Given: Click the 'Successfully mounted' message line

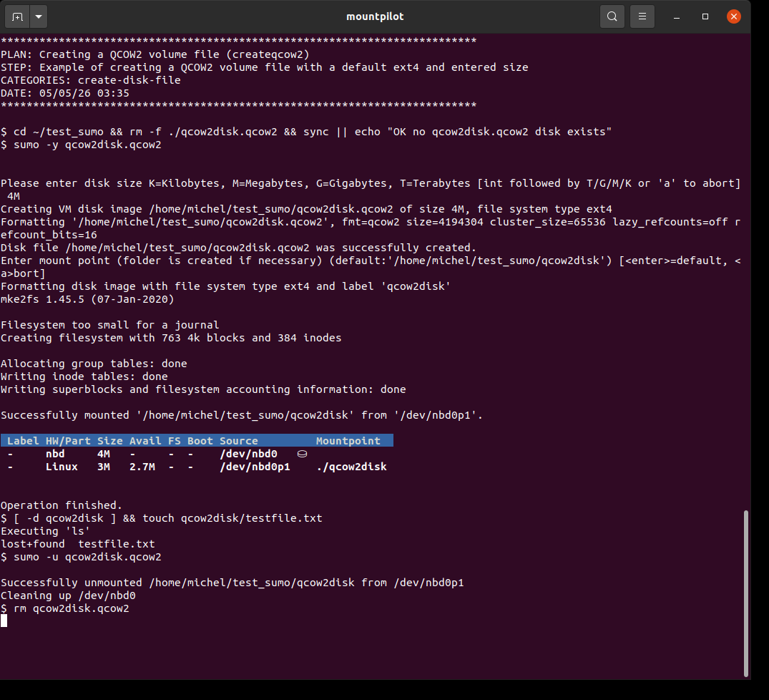Looking at the screenshot, I should (x=242, y=415).
